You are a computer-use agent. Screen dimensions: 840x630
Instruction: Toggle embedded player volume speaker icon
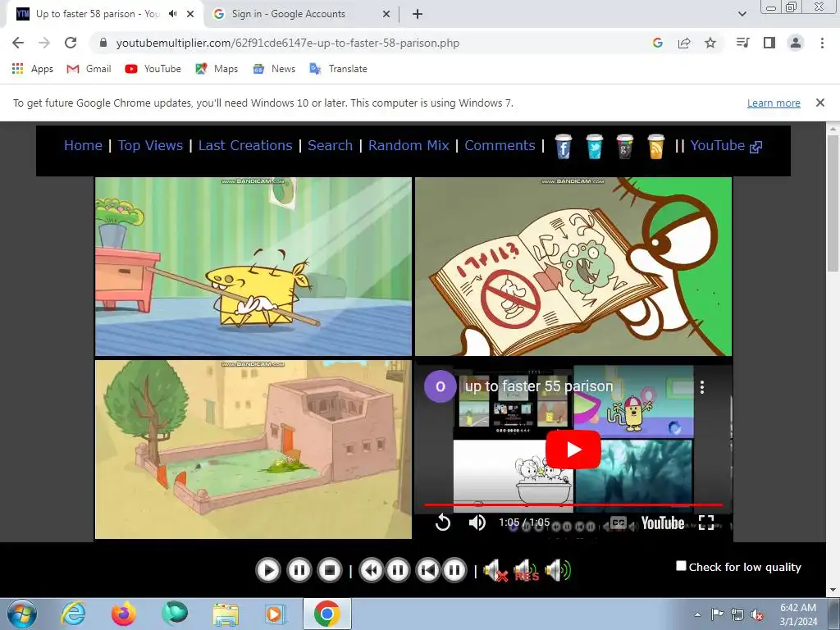[x=477, y=523]
